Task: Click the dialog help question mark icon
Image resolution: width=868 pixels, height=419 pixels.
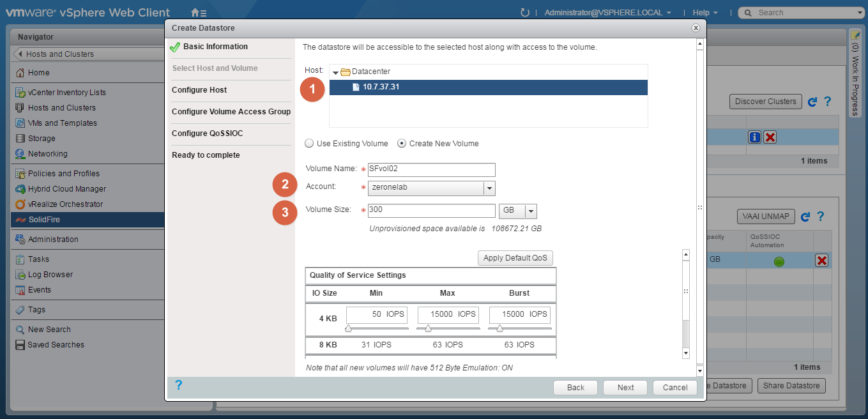Action: coord(178,385)
